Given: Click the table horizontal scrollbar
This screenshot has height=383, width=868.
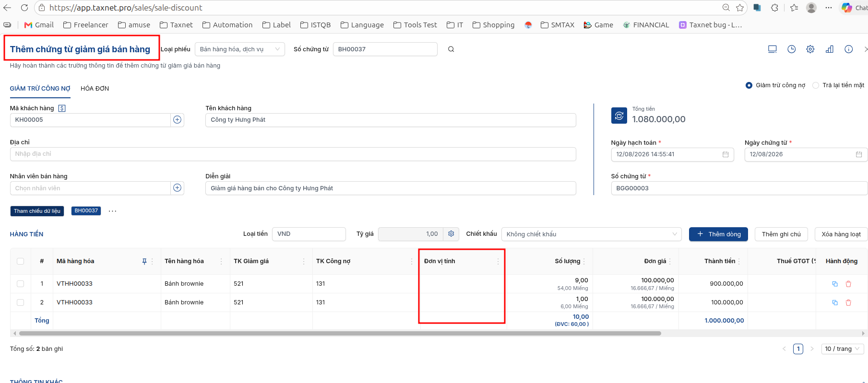Looking at the screenshot, I should (340, 333).
